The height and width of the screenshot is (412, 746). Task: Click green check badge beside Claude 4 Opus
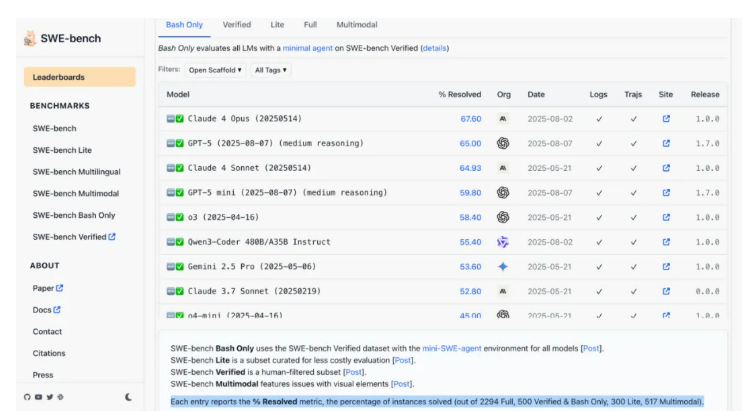click(x=180, y=119)
